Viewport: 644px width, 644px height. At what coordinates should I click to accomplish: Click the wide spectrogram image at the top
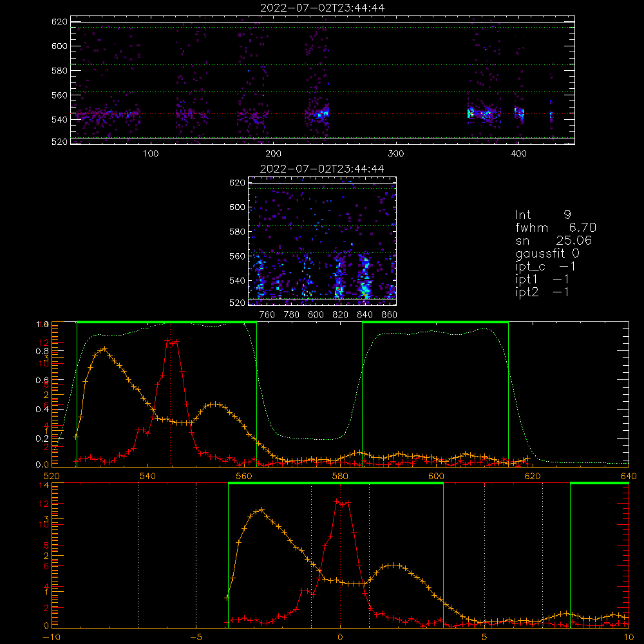[x=323, y=80]
